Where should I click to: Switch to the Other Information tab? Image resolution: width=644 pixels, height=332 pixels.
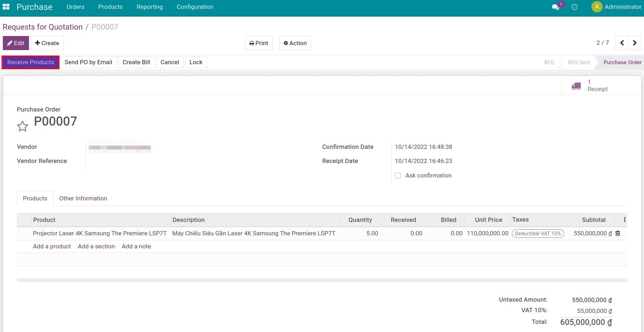click(83, 198)
